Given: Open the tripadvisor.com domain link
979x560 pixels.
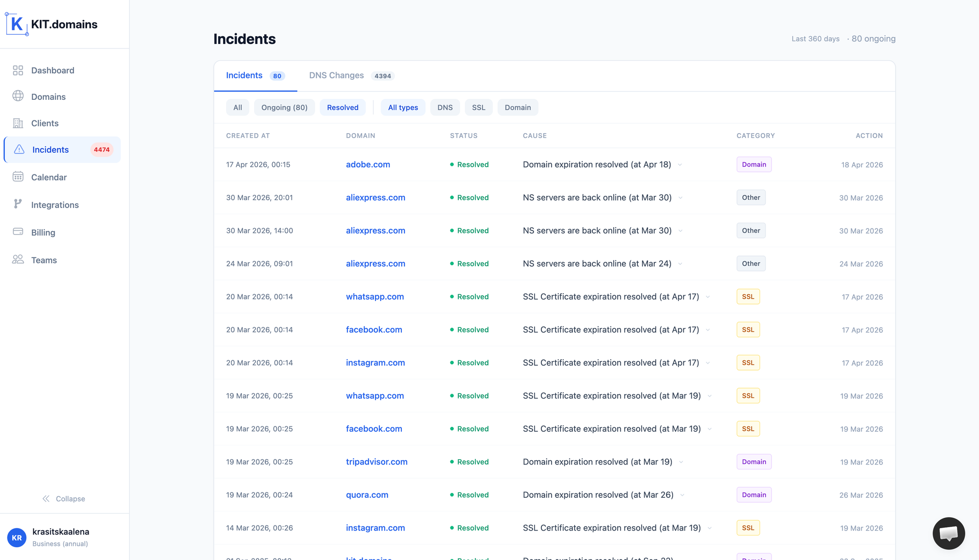Looking at the screenshot, I should tap(377, 462).
